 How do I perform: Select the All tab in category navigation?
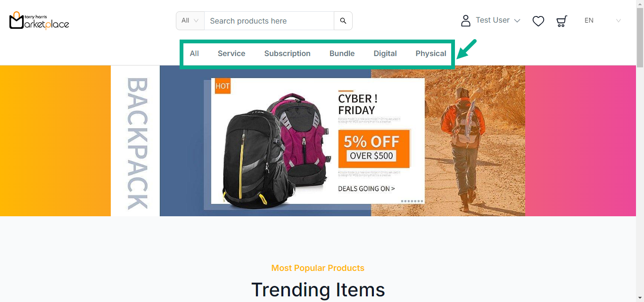coord(194,54)
